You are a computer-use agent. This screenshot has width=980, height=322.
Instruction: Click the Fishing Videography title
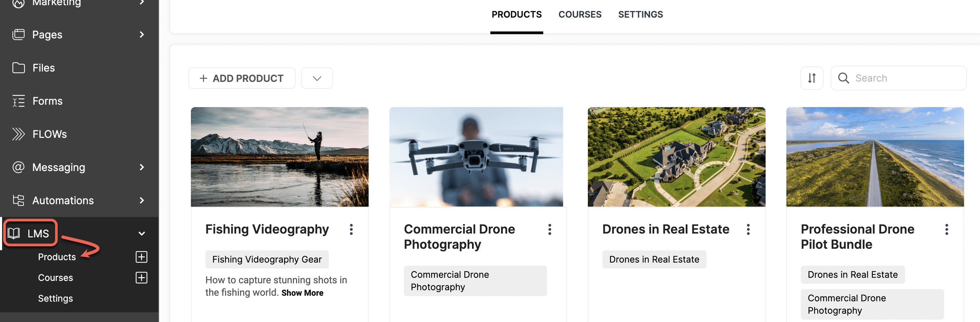(267, 229)
